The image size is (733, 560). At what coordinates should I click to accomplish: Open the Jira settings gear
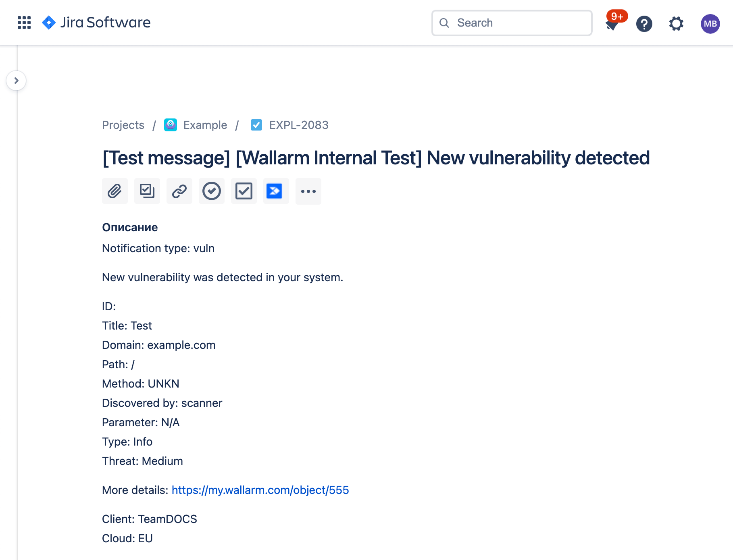676,24
